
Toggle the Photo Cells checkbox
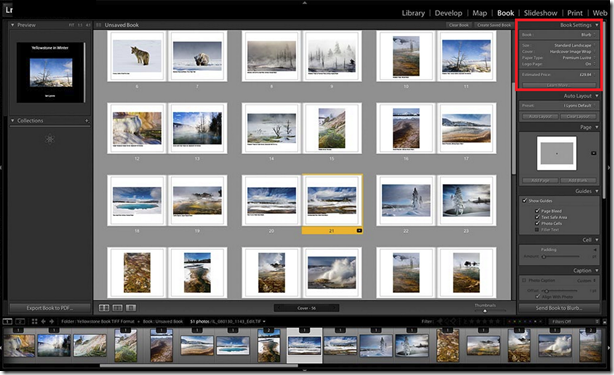pos(537,223)
